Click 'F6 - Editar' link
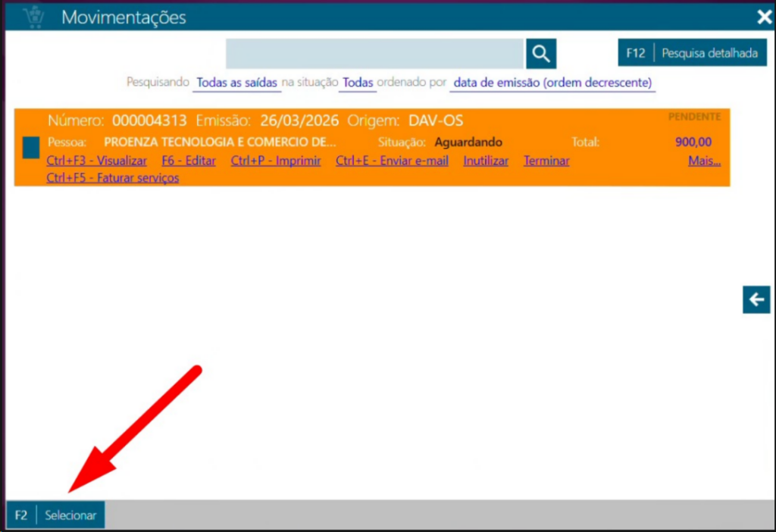The height and width of the screenshot is (532, 776). (189, 161)
